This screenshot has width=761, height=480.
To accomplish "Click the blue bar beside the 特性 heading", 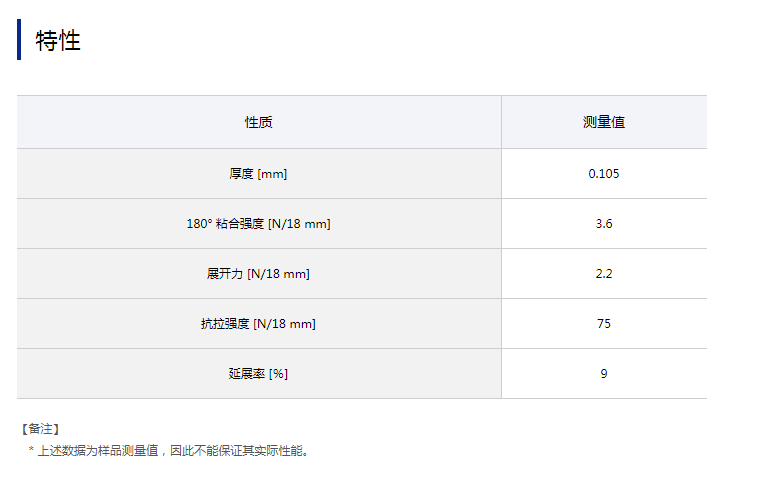I will point(19,40).
